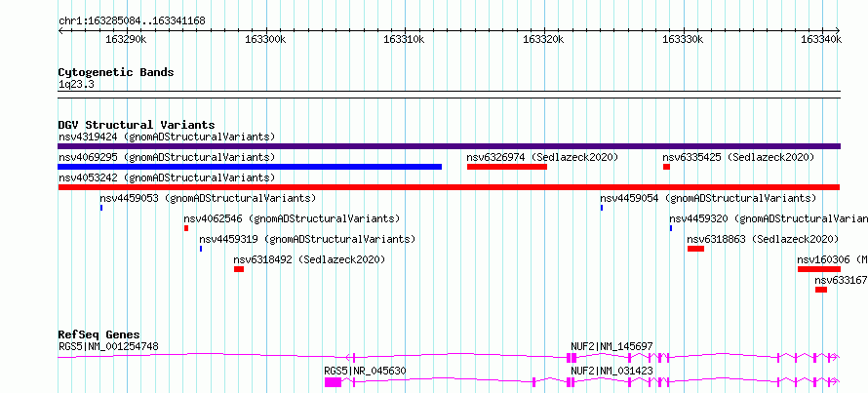Click the nsv4062546 variant label
This screenshot has width=868, height=393.
(292, 218)
